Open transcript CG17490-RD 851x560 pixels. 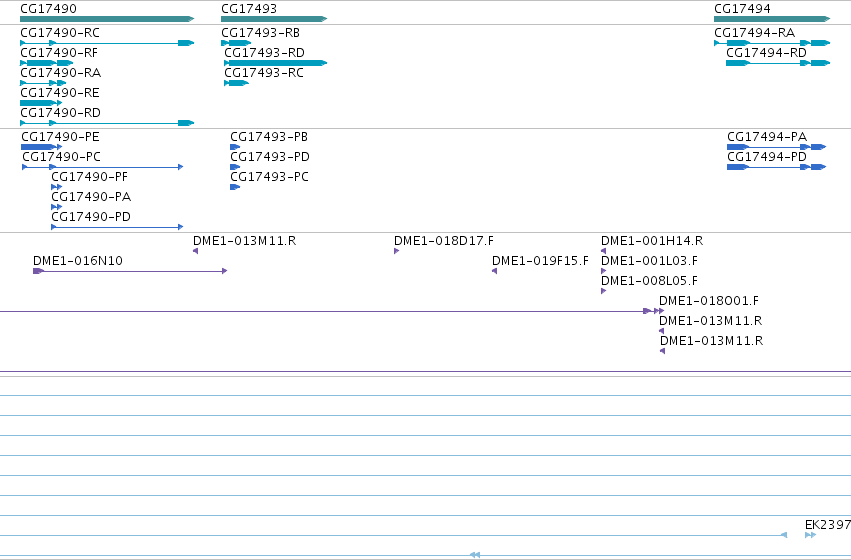tap(107, 123)
